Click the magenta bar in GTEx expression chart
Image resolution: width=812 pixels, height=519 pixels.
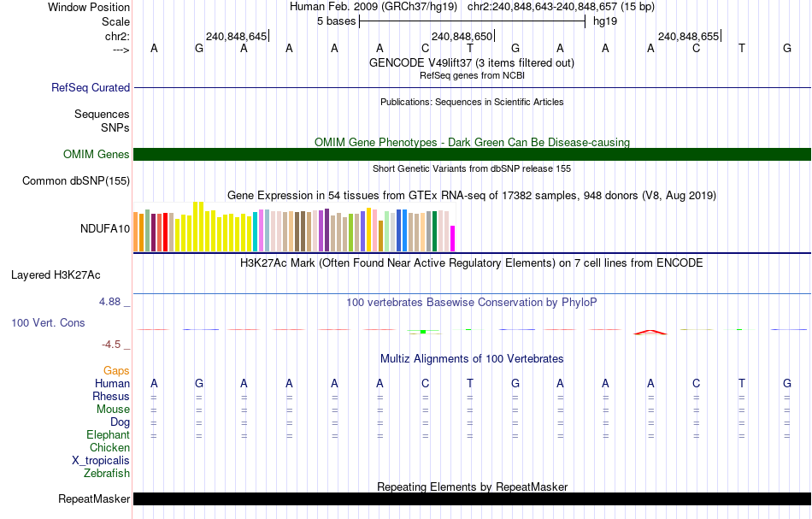click(x=453, y=239)
